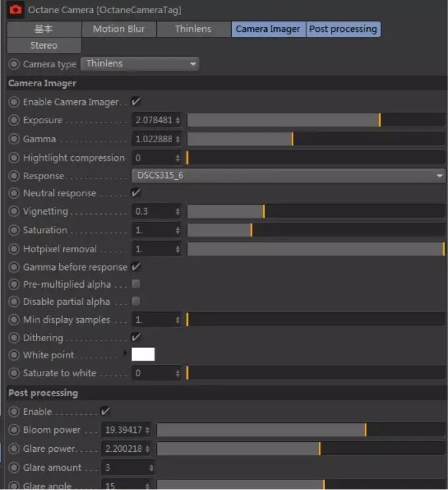
Task: Click the White point color swatch
Action: pos(143,355)
